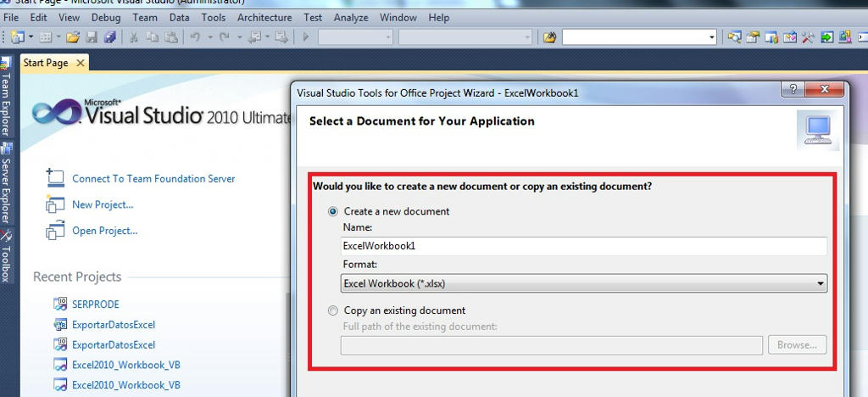Open the View menu

(70, 18)
